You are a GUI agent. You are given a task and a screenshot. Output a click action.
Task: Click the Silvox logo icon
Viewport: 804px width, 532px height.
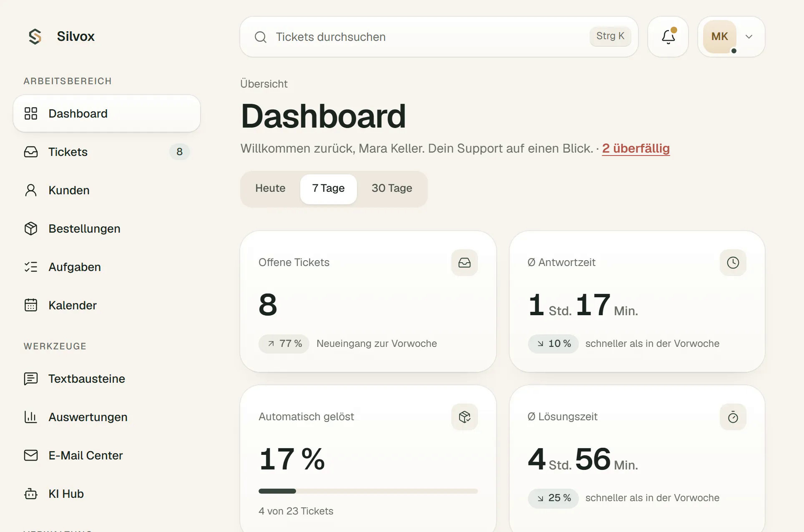tap(35, 37)
